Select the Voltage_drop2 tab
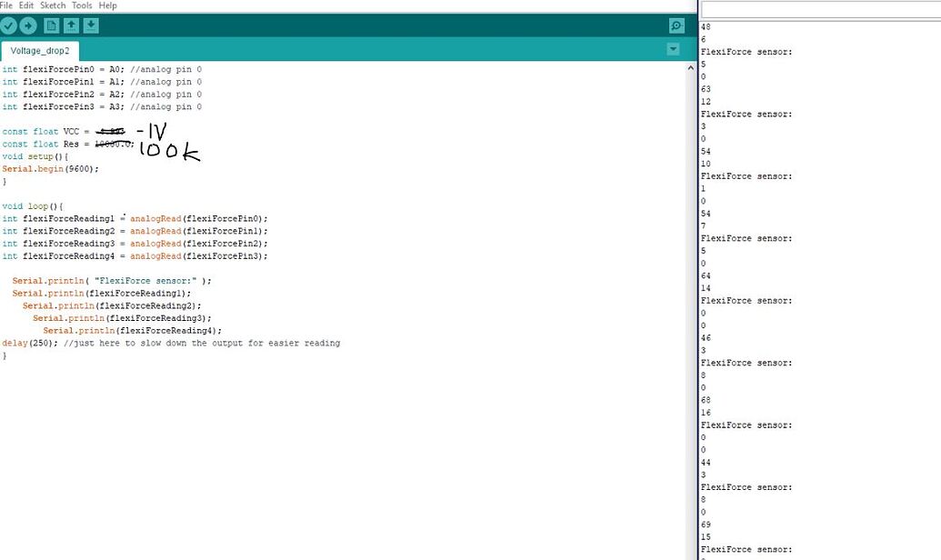 click(x=40, y=51)
